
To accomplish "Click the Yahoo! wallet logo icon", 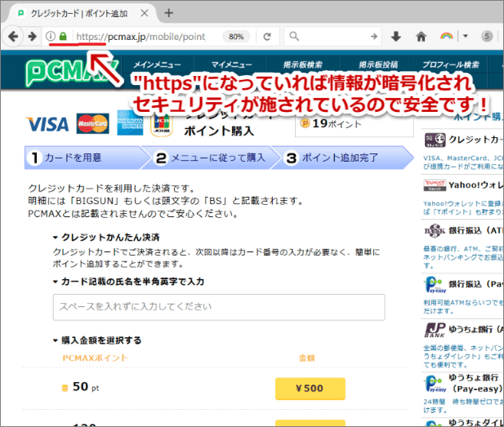I will [435, 185].
